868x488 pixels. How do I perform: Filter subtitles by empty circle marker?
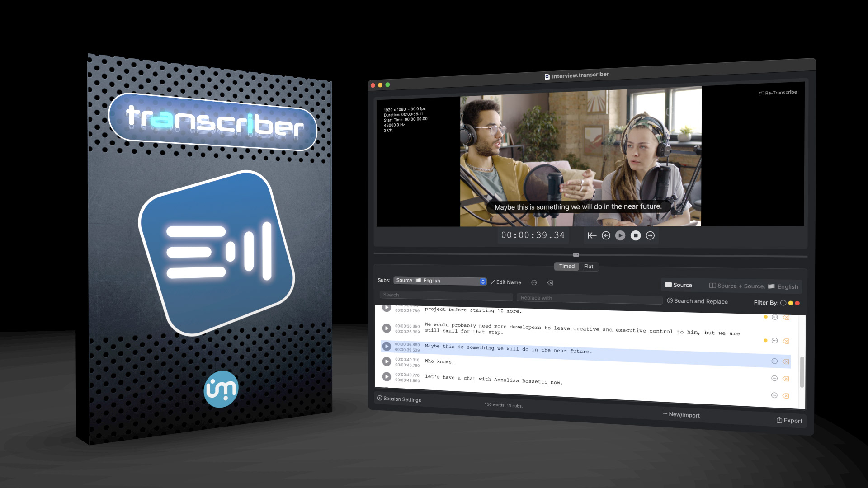click(x=783, y=303)
